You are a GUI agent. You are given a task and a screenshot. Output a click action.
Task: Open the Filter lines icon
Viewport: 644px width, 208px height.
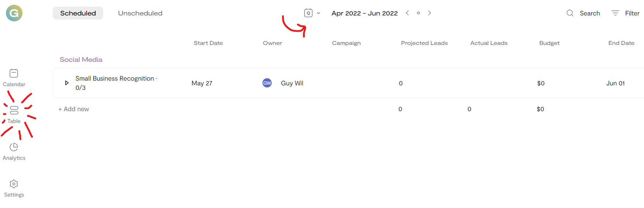615,13
